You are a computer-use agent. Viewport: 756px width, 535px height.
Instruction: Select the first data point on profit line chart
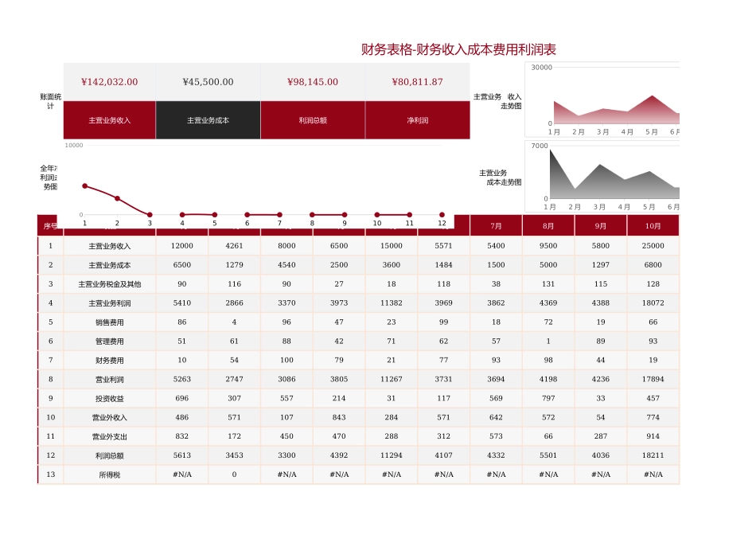click(85, 186)
